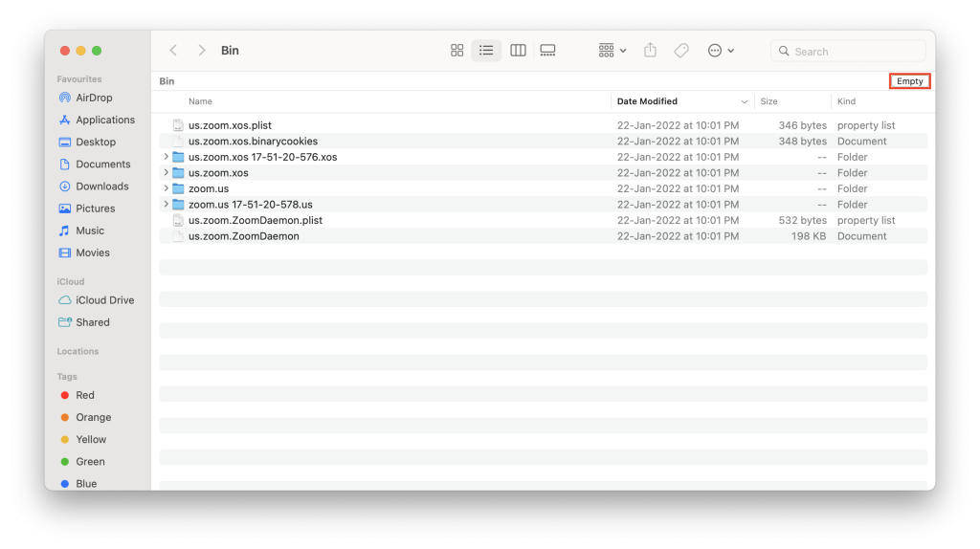Click the 198 KB size cell
The width and height of the screenshot is (980, 549).
point(808,236)
